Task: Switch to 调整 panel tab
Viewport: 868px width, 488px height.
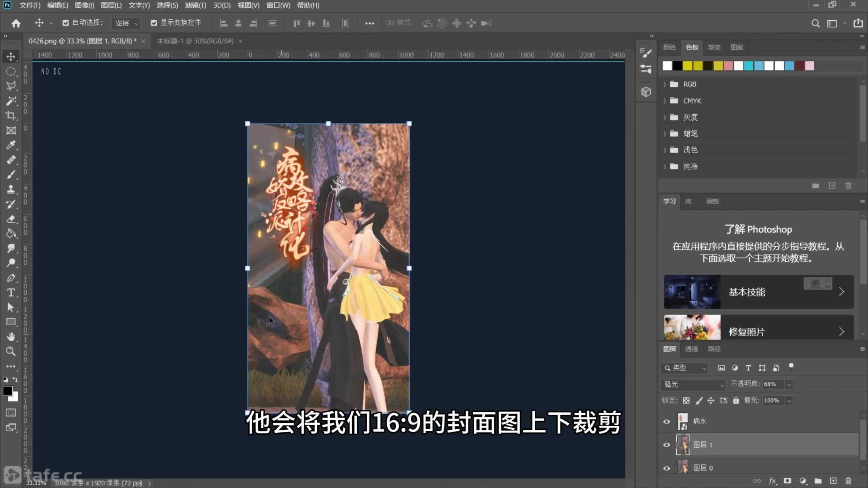Action: pos(712,201)
